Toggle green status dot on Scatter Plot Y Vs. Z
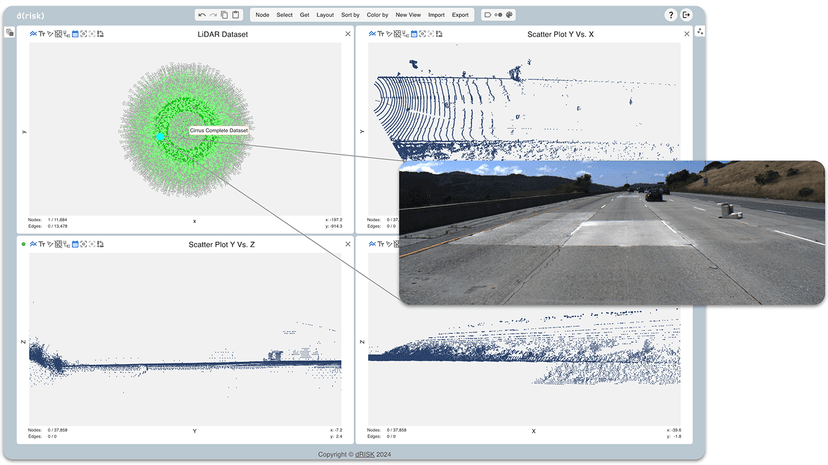Viewport: 828px width, 465px height. pos(23,244)
